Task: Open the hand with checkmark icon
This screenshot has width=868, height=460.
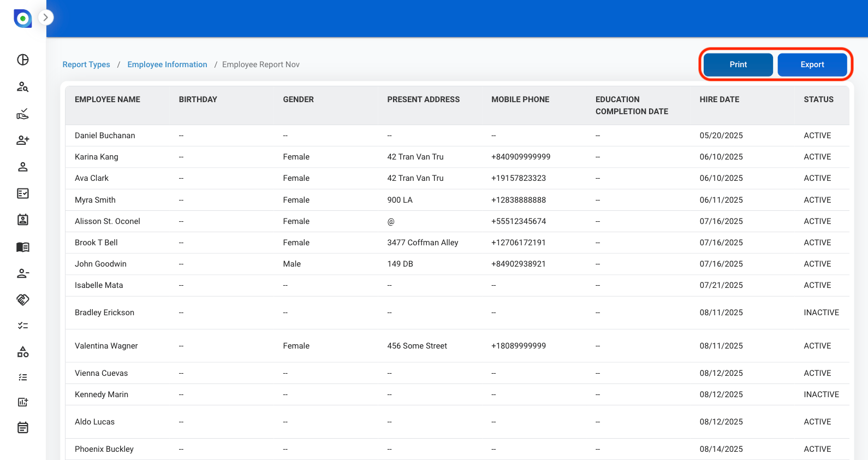Action: pyautogui.click(x=23, y=114)
